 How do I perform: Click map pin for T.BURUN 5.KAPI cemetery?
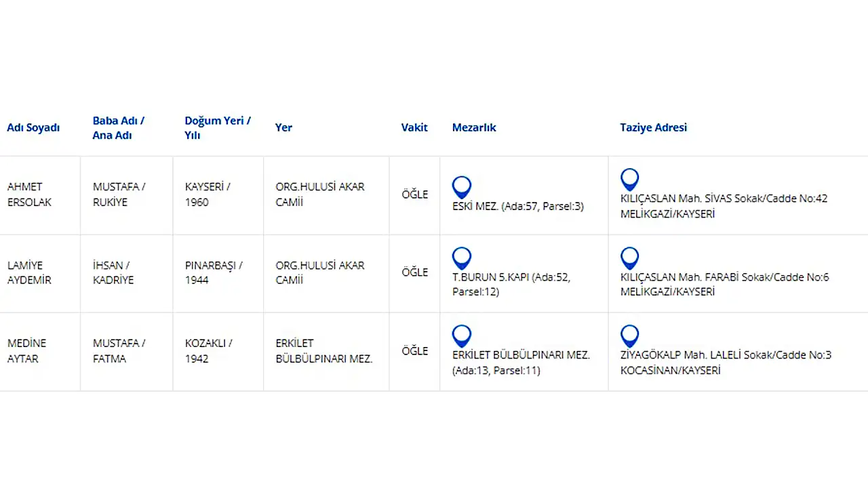pos(462,258)
